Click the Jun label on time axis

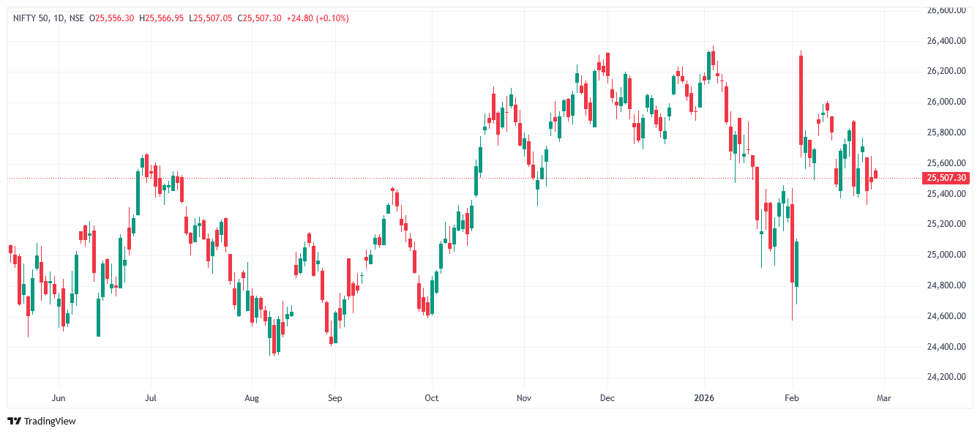point(59,399)
